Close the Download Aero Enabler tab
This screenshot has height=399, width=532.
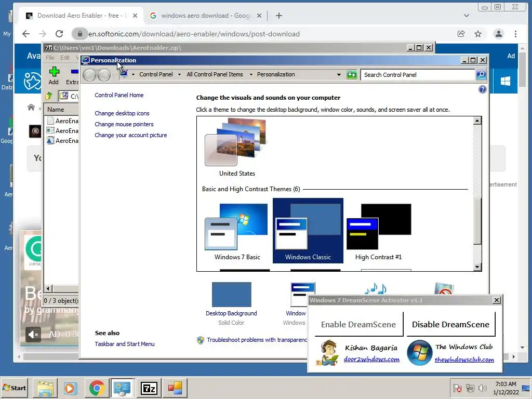135,16
